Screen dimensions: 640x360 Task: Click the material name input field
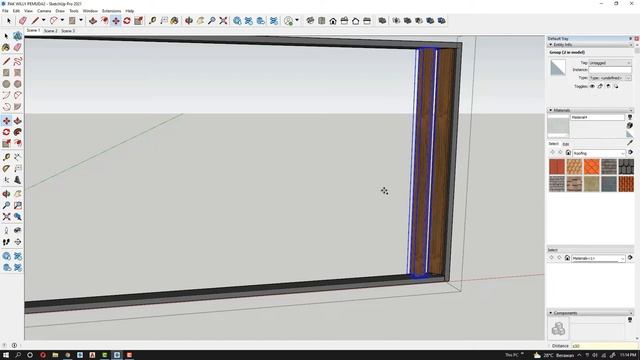click(597, 117)
